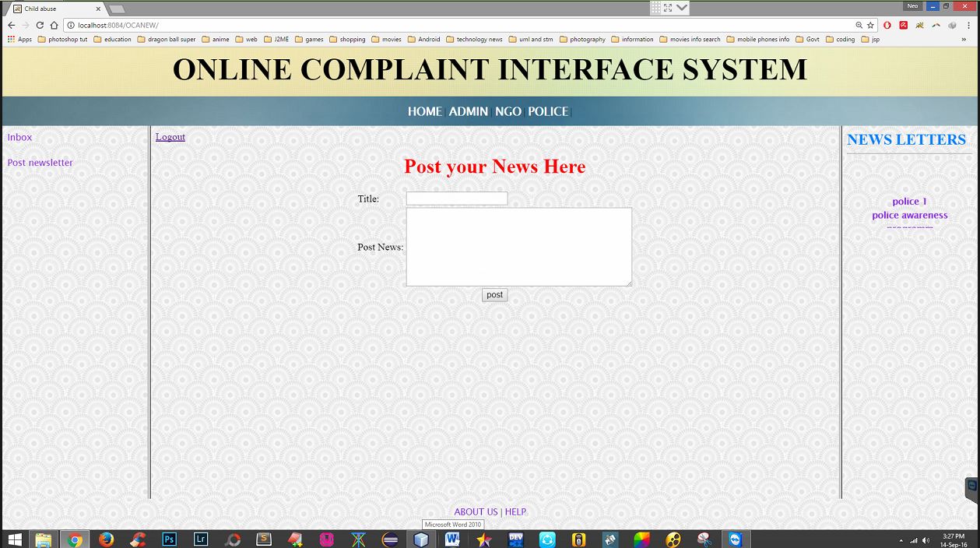Open File Explorer from the taskbar
Screen dimensions: 980x548
(x=43, y=539)
